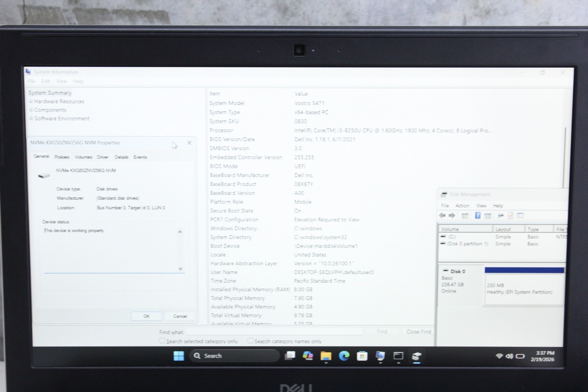
Task: Open Help menu in Disk Management
Action: click(x=498, y=206)
